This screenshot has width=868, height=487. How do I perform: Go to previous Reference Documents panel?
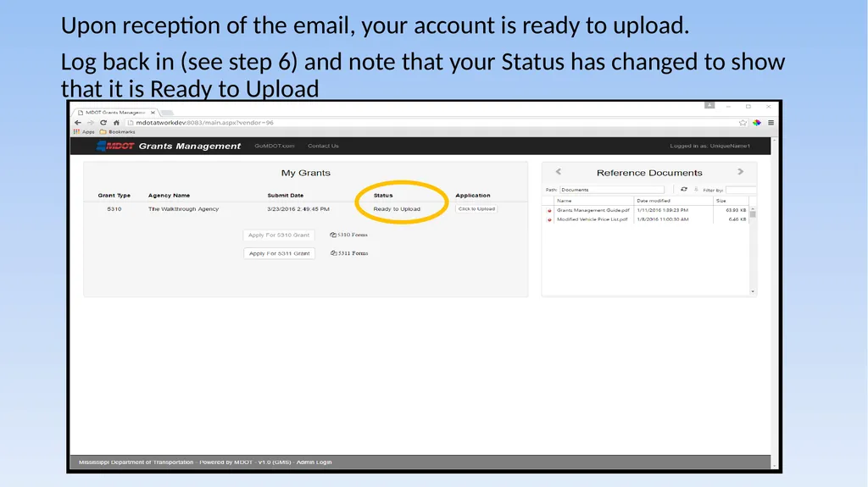click(558, 172)
